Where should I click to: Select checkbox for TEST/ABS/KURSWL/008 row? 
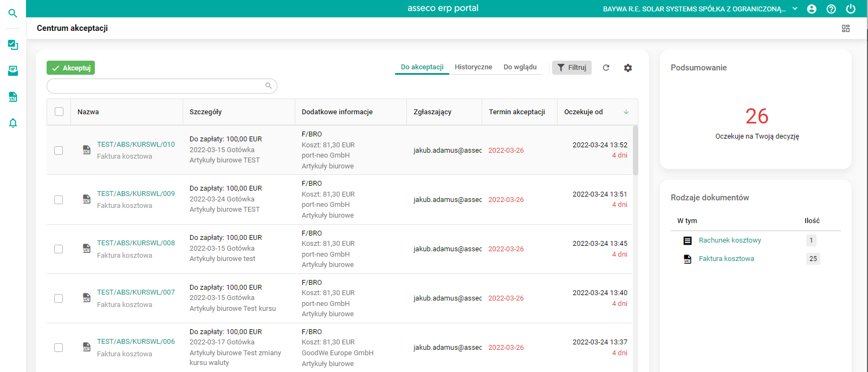click(59, 249)
